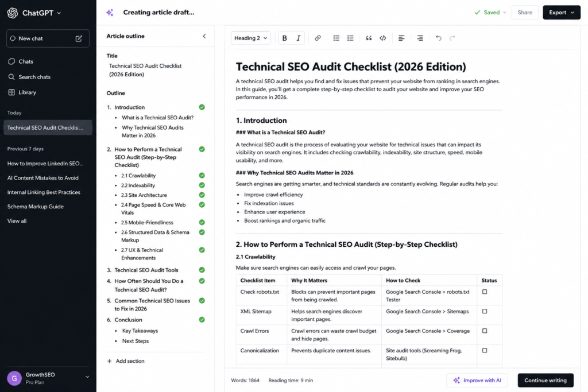Open the Heading 2 style dropdown
This screenshot has width=588, height=392.
point(250,38)
